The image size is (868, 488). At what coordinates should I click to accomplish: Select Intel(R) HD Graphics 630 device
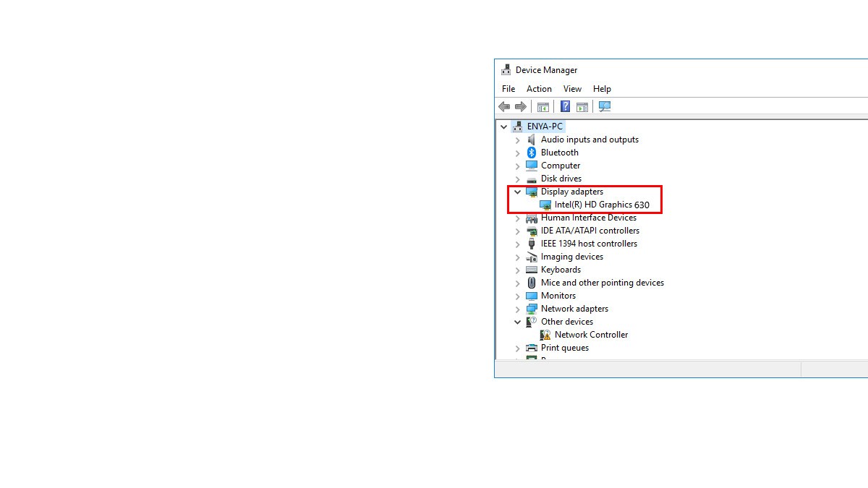[x=601, y=205]
